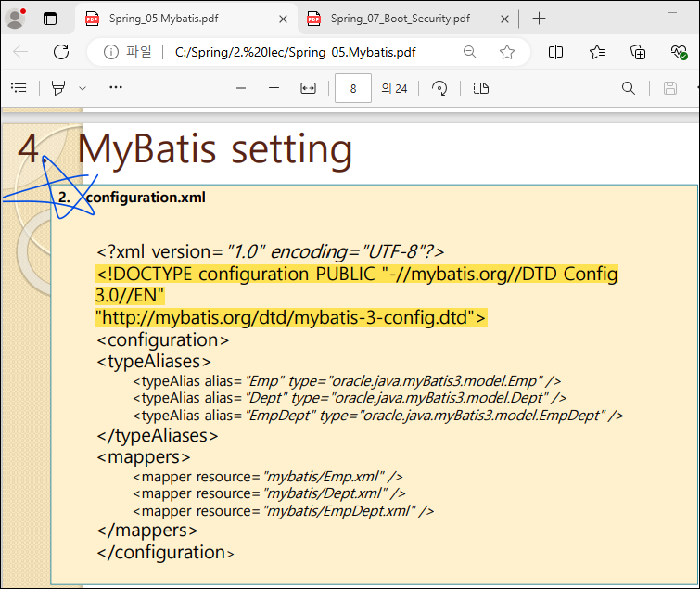Click the closing </configuration> tag
Image resolution: width=700 pixels, height=589 pixels.
point(166,553)
